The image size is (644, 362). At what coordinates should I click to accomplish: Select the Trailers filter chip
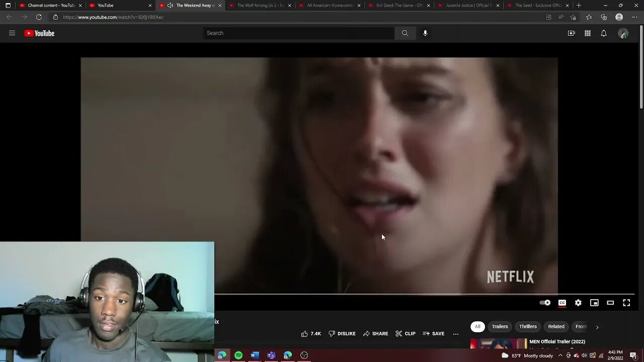(500, 327)
